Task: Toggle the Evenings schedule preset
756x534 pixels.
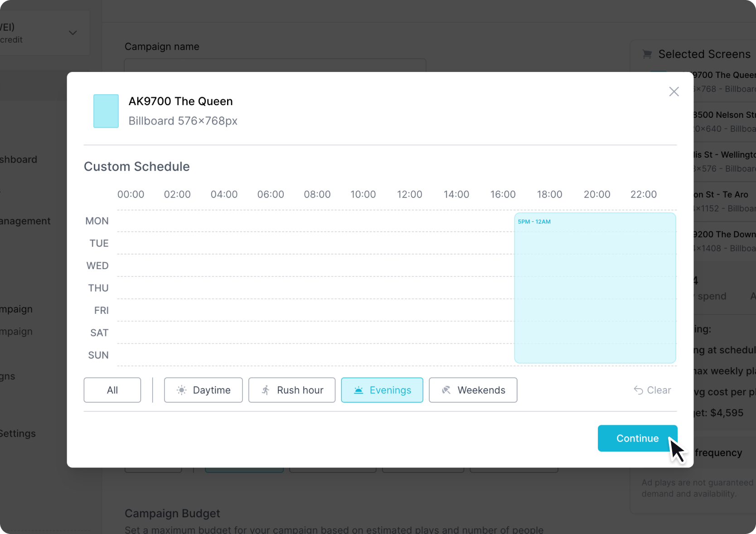Action: click(382, 390)
